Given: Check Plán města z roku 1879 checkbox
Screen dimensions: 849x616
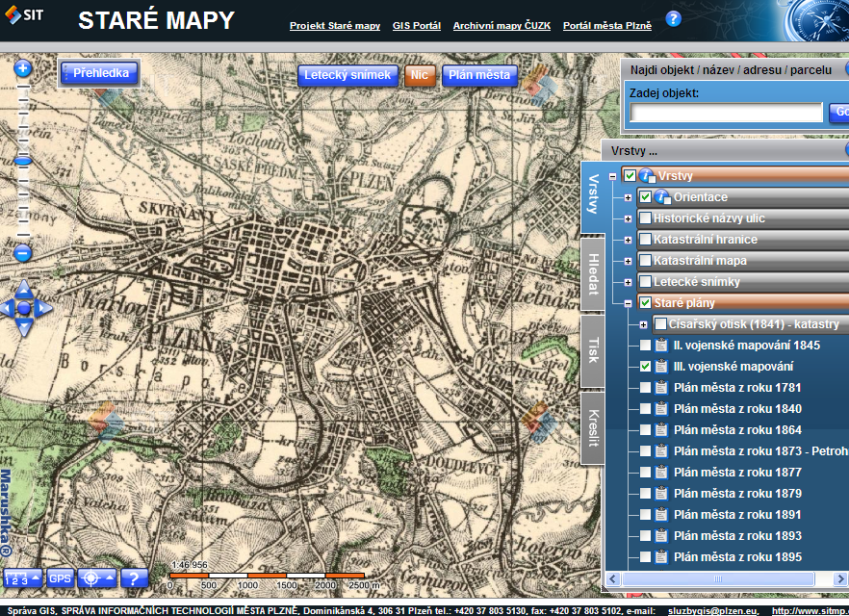Looking at the screenshot, I should pyautogui.click(x=645, y=493).
